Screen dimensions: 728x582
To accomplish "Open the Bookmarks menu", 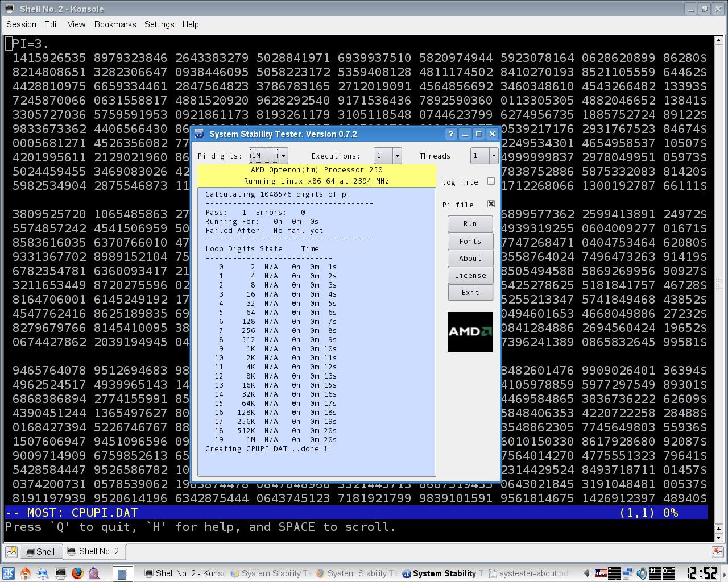I will (115, 24).
